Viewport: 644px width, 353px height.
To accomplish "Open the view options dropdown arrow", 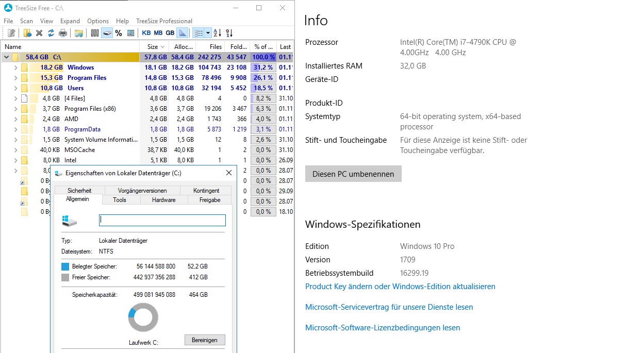I will tap(208, 33).
